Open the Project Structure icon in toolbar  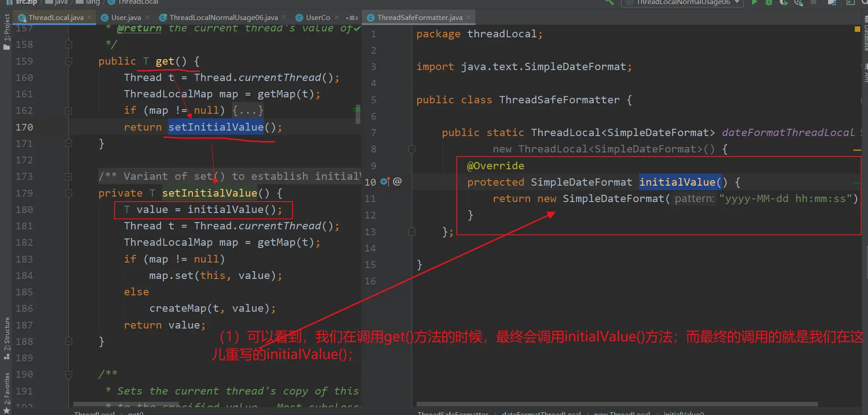coord(832,2)
